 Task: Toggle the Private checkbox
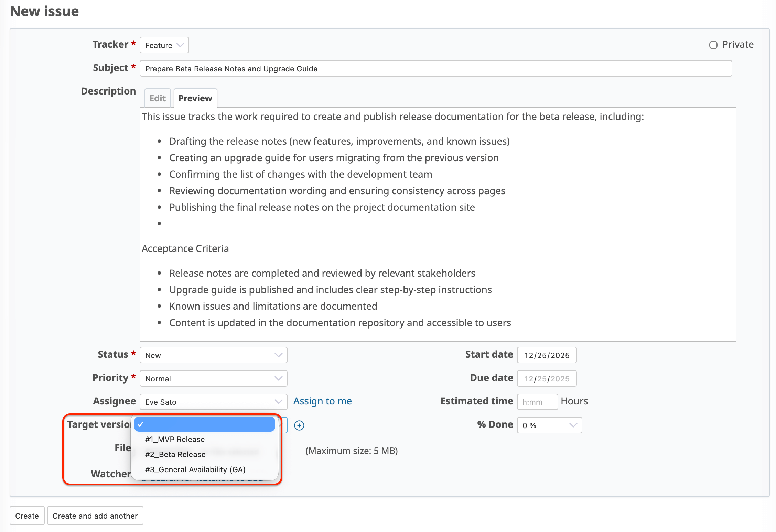point(713,45)
